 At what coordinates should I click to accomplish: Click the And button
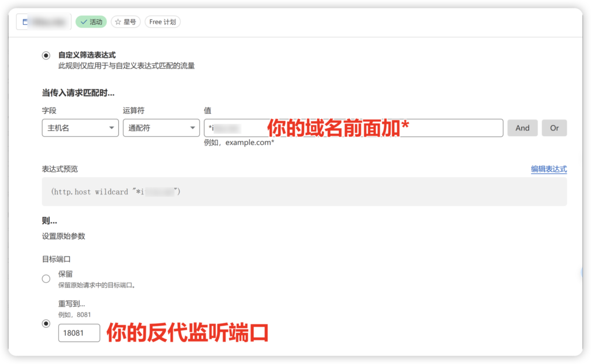point(522,127)
